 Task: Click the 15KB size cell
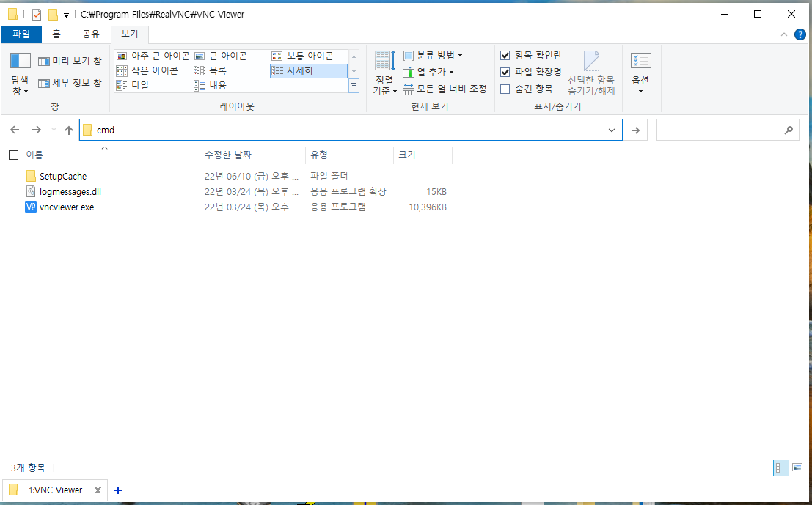pyautogui.click(x=436, y=191)
